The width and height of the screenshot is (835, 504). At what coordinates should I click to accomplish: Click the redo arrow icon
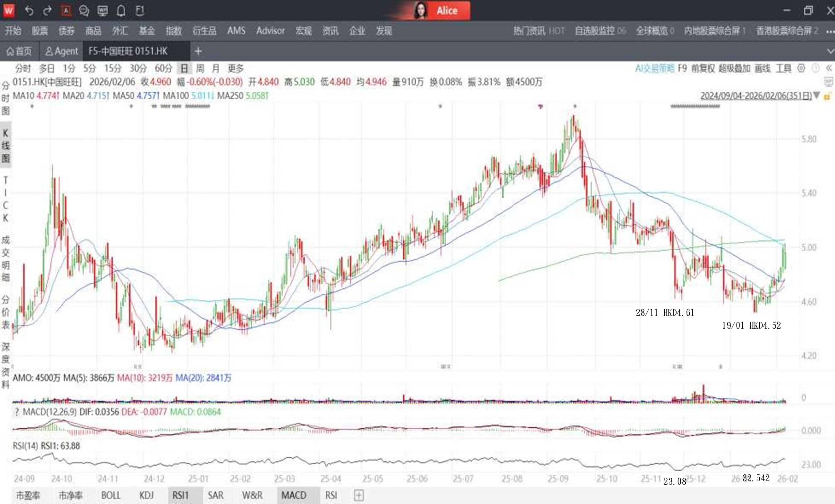point(47,11)
